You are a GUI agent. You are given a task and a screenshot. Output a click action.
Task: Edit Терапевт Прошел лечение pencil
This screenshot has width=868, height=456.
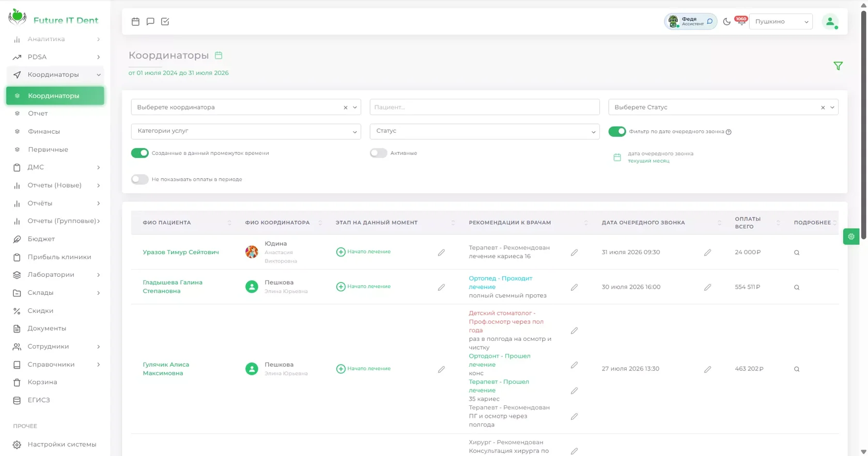tap(574, 391)
